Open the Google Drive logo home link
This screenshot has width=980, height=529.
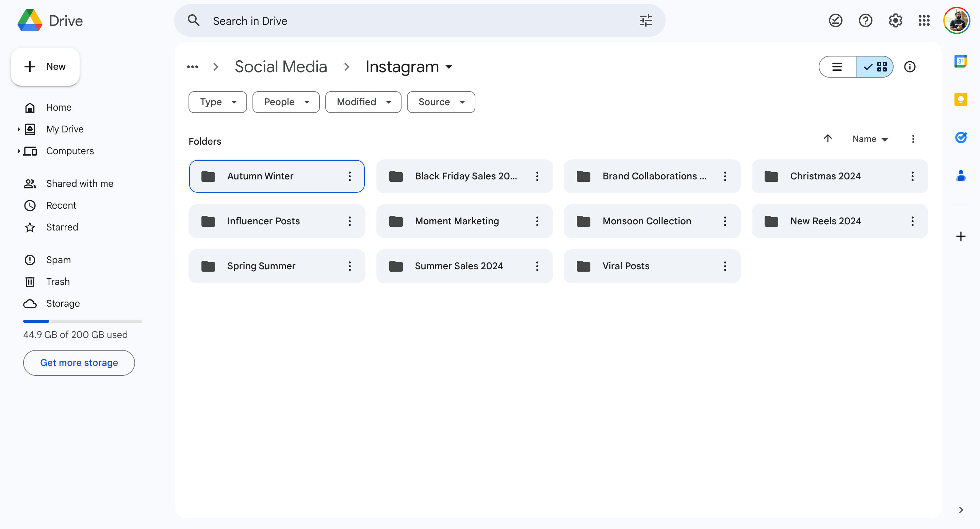click(x=50, y=20)
